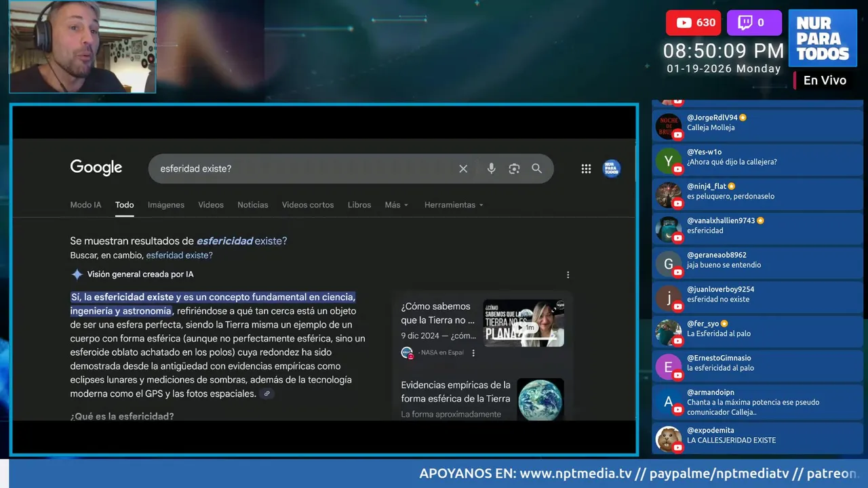Open the Videos cortos tab
Image resolution: width=868 pixels, height=488 pixels.
tap(308, 205)
